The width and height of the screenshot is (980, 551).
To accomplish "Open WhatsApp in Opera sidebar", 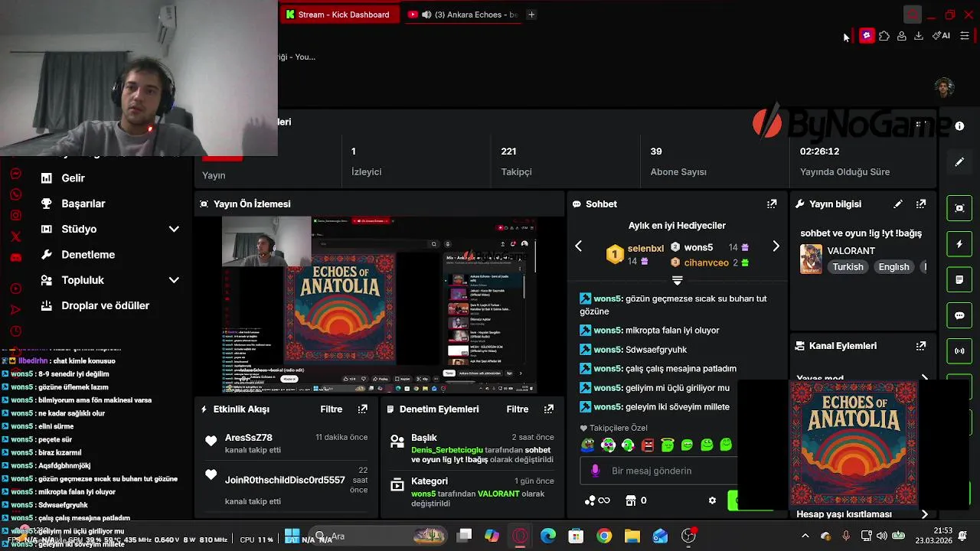I will pyautogui.click(x=15, y=194).
